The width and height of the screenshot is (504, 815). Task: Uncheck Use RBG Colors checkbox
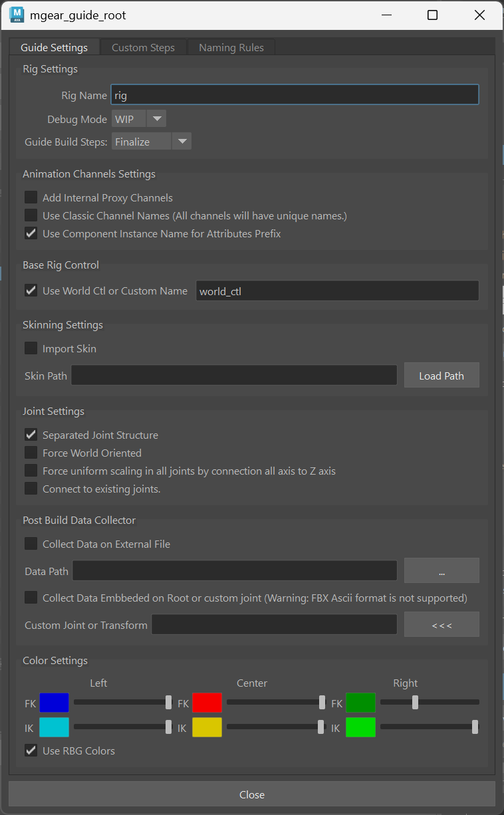pyautogui.click(x=31, y=751)
